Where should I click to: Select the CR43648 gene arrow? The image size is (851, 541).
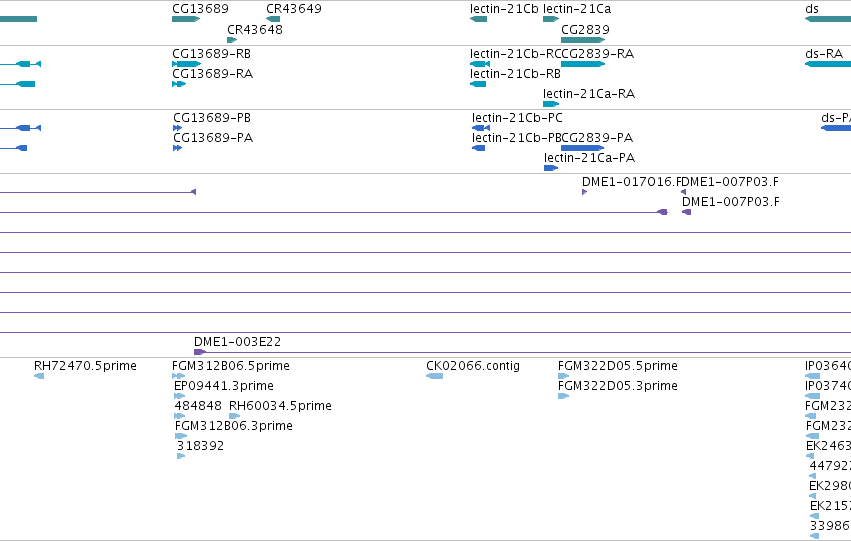pos(232,40)
